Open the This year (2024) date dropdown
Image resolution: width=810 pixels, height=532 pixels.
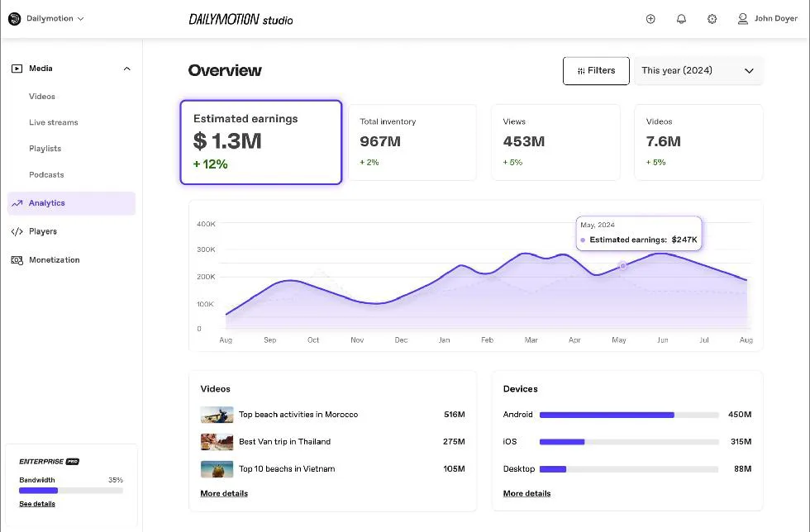[698, 71]
